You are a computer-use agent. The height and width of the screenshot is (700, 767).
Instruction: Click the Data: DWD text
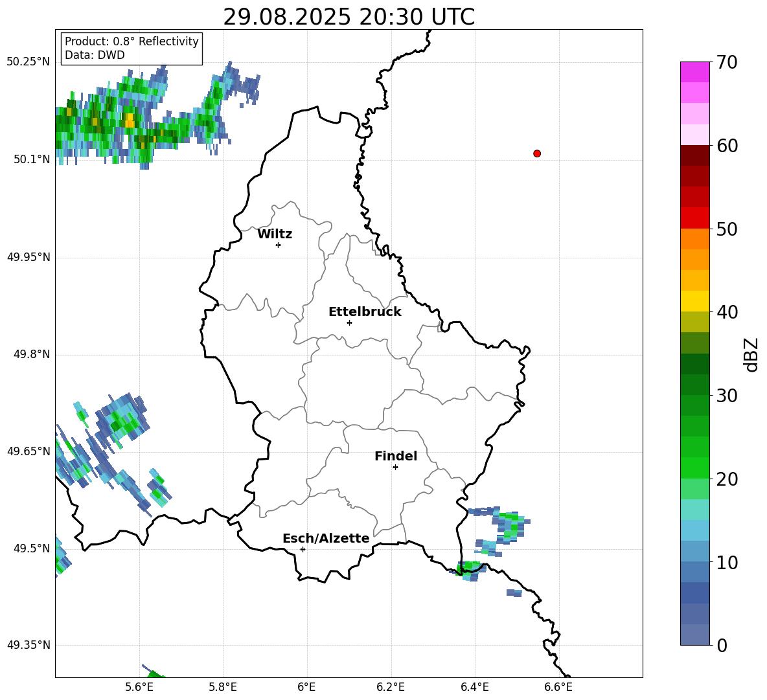[x=95, y=55]
